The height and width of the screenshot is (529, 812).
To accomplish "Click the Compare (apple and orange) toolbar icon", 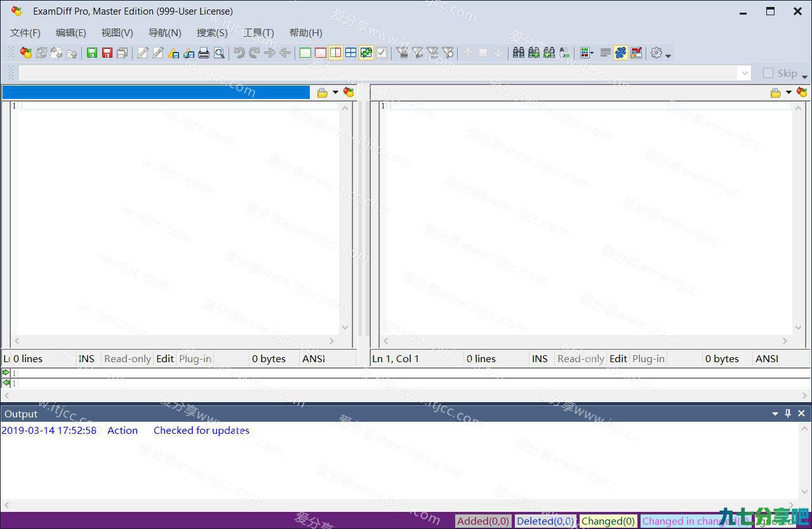I will [x=26, y=53].
